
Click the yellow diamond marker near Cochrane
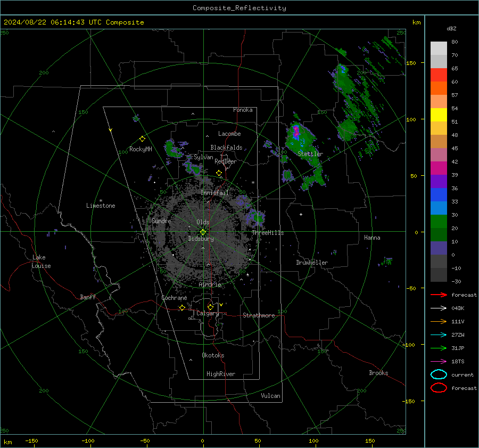point(182,308)
